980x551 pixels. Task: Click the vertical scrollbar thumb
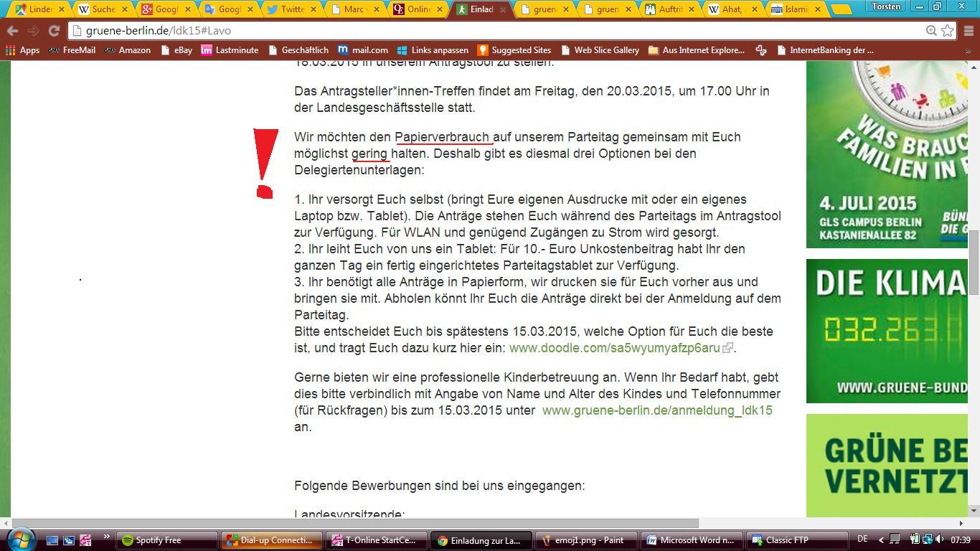(974, 262)
